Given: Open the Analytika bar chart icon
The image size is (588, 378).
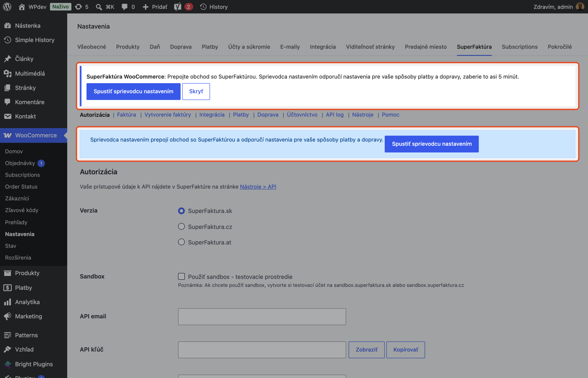Looking at the screenshot, I should [8, 302].
